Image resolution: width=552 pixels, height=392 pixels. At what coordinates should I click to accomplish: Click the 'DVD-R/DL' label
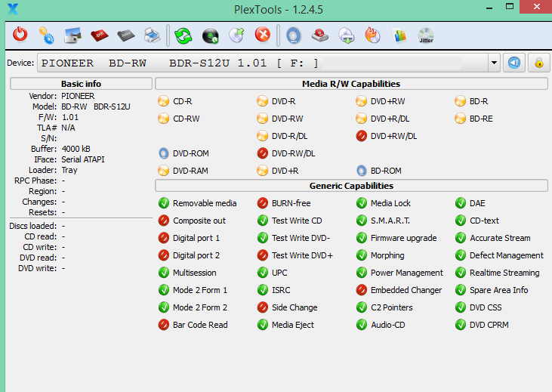290,136
